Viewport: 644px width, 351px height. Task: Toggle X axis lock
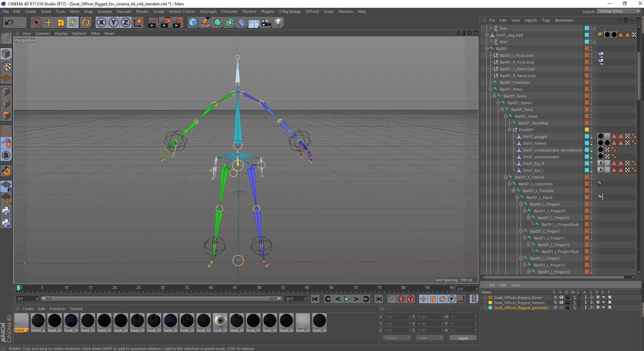coord(101,23)
